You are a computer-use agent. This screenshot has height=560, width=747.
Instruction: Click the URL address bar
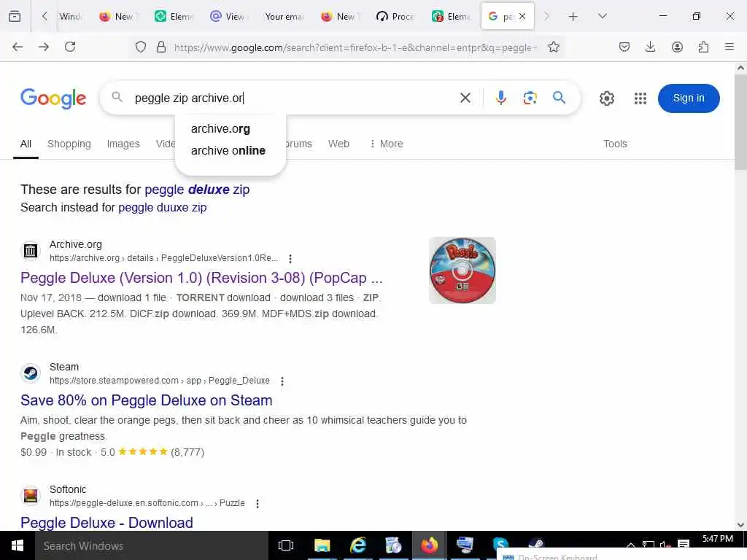pos(355,47)
